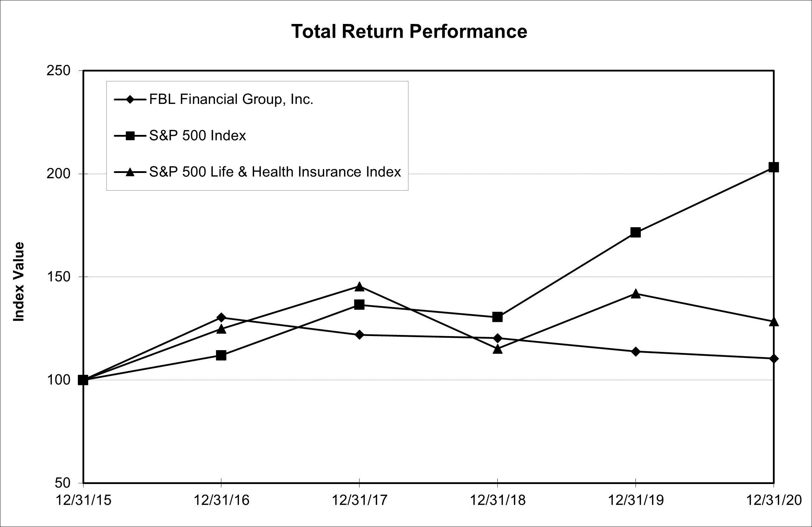Click the 12/31/17 x-axis label
812x527 pixels.
pyautogui.click(x=359, y=500)
